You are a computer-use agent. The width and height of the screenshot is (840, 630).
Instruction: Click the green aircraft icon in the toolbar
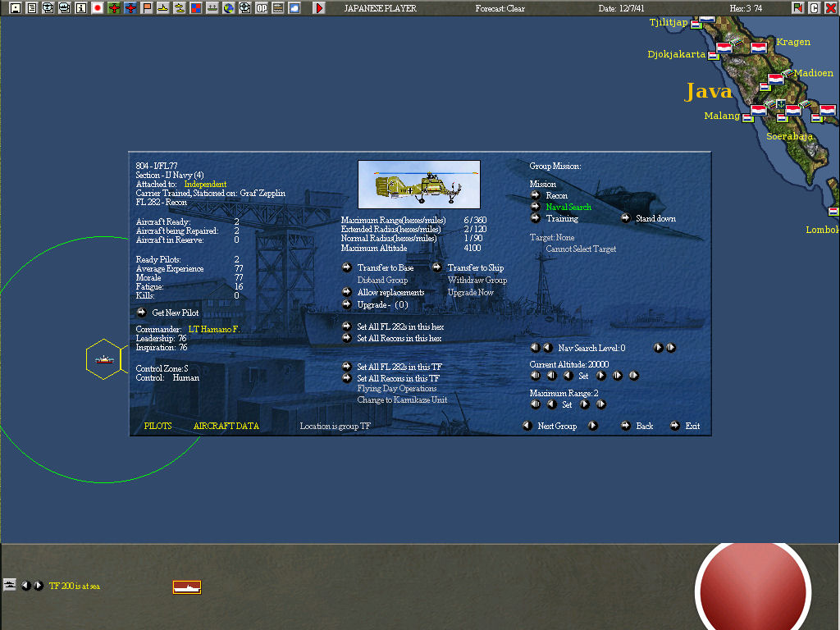(x=115, y=8)
